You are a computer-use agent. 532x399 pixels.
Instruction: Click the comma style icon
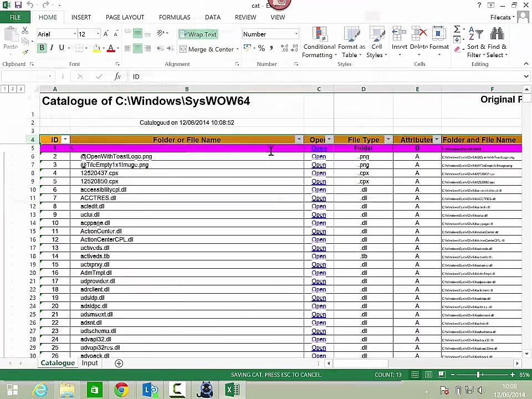272,49
